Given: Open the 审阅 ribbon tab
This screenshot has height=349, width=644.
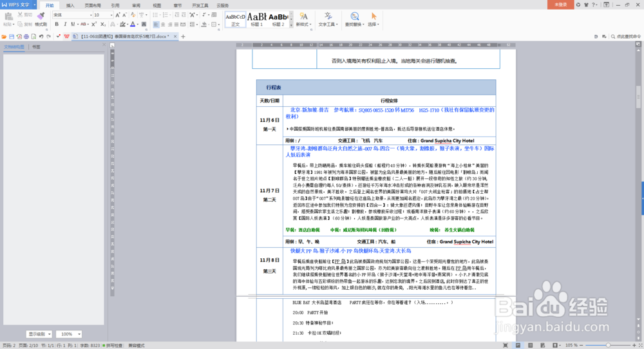Looking at the screenshot, I should click(x=136, y=5).
